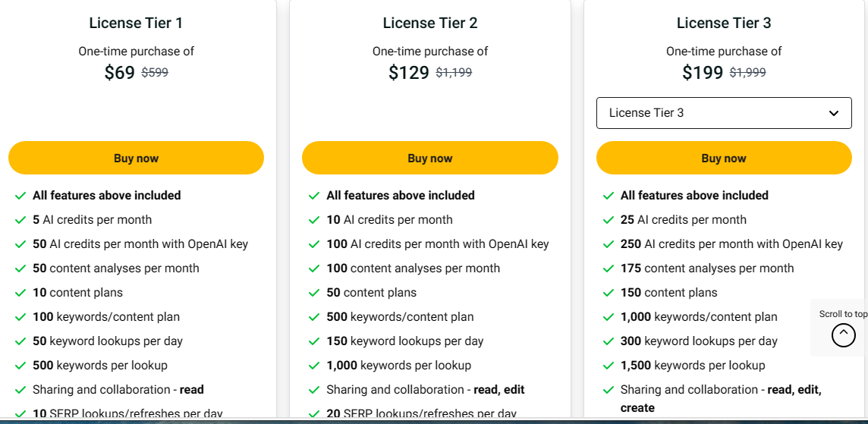This screenshot has width=868, height=424.
Task: Click checkmark beside Tier 1 'Sharing and collaboration - read'
Action: (20, 390)
